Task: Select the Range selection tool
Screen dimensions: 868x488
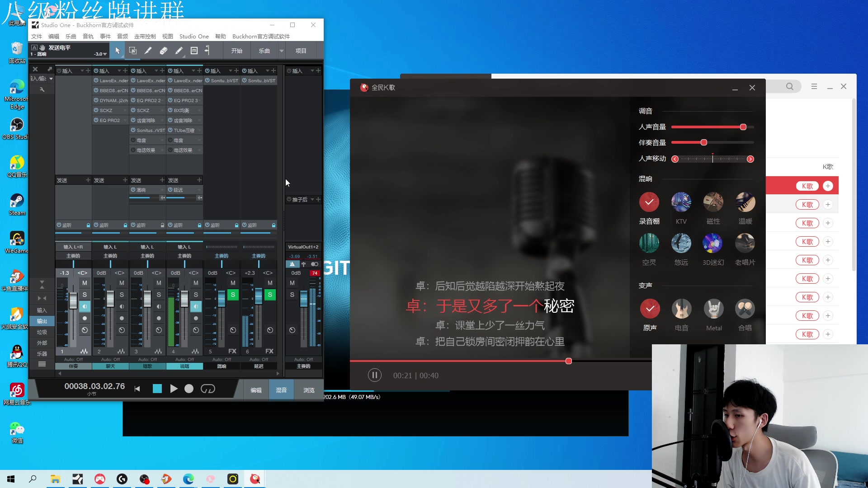Action: pyautogui.click(x=132, y=51)
